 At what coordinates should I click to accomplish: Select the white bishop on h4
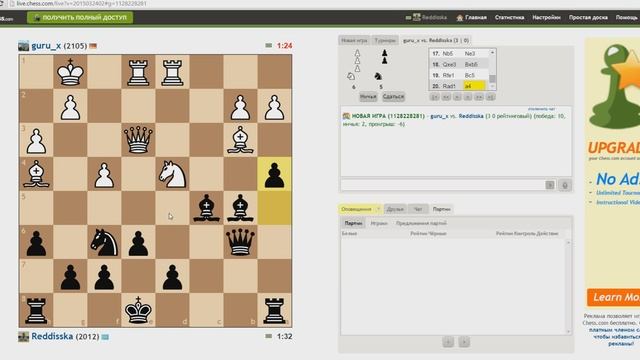36,174
